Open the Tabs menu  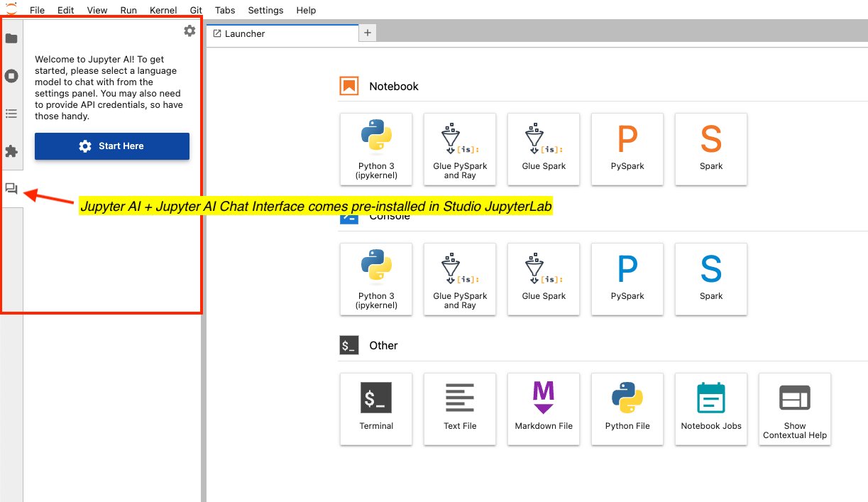pos(225,10)
